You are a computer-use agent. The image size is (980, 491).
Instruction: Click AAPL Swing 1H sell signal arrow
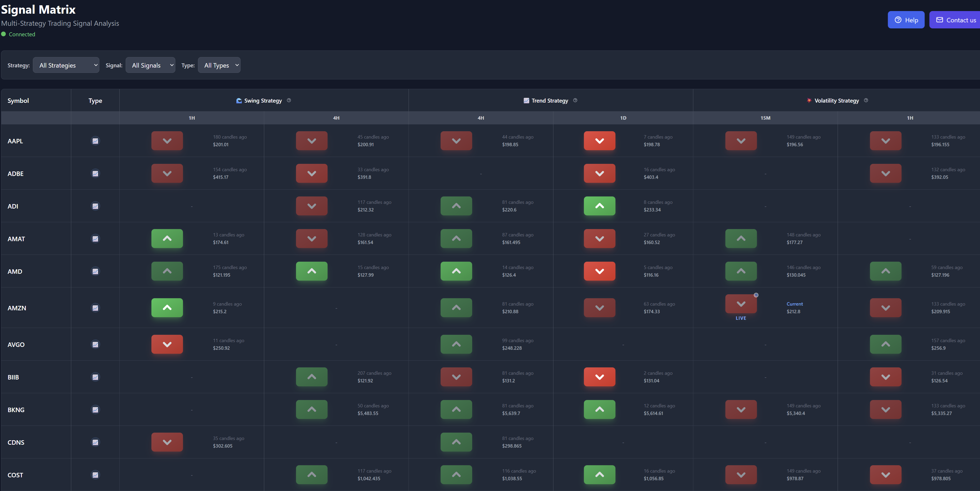click(167, 141)
